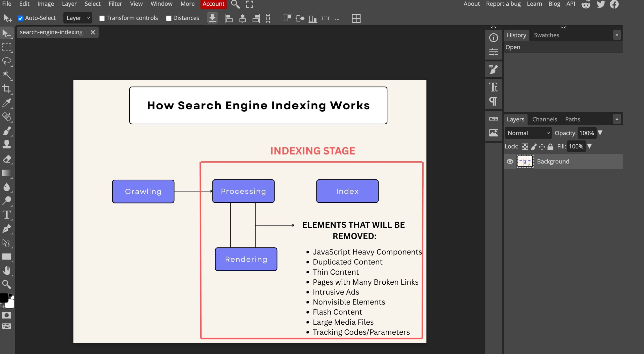
Task: Select the Brush tool
Action: [x=7, y=131]
